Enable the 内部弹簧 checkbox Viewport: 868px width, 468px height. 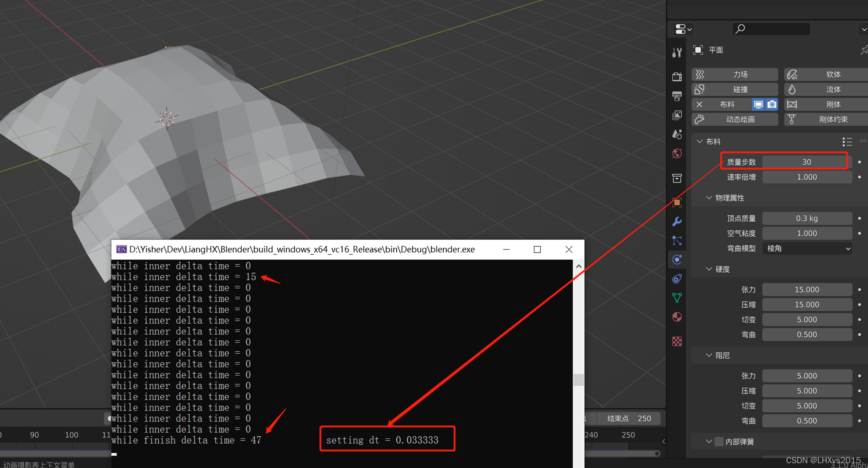pos(719,442)
